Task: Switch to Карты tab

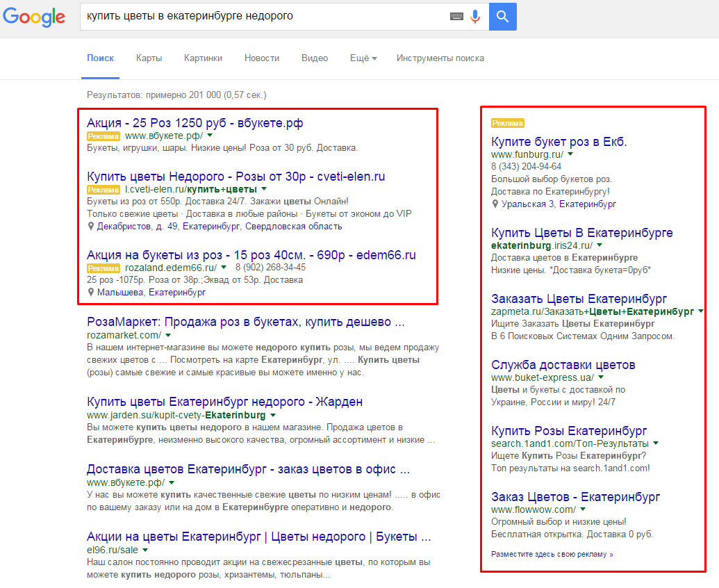Action: (x=149, y=58)
